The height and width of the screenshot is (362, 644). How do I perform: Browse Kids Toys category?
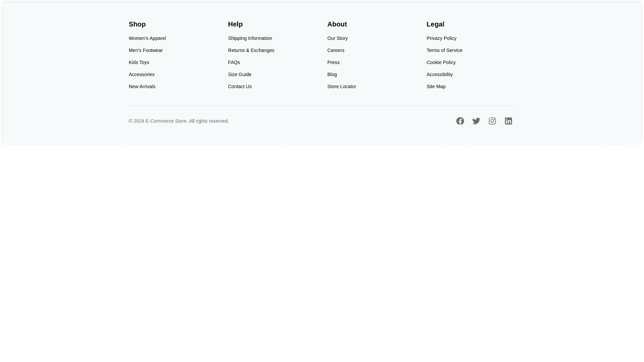(x=139, y=62)
